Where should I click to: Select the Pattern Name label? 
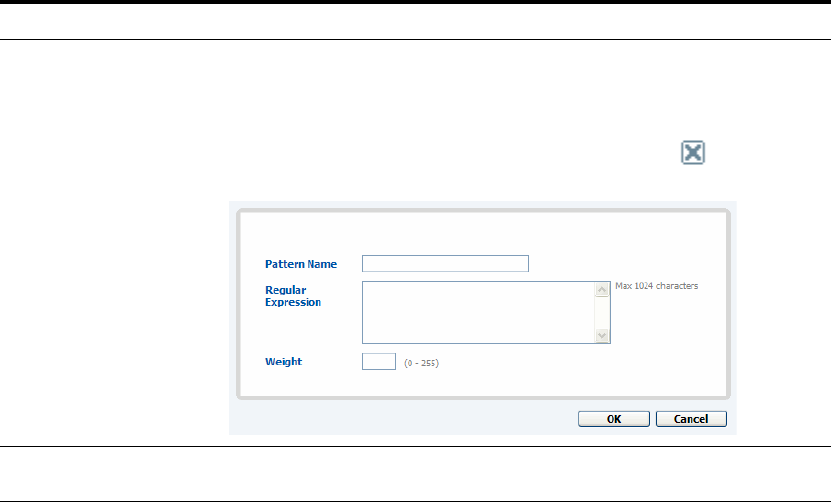coord(301,264)
